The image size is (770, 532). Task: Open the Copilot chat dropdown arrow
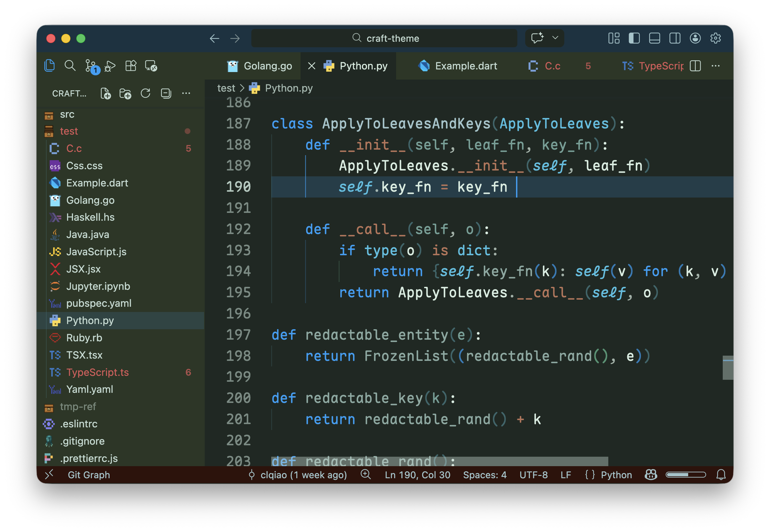point(555,38)
